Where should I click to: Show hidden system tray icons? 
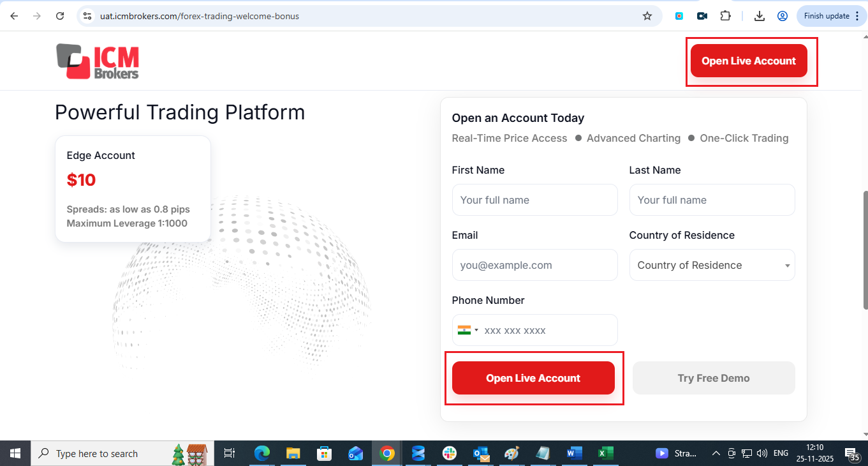click(x=716, y=453)
